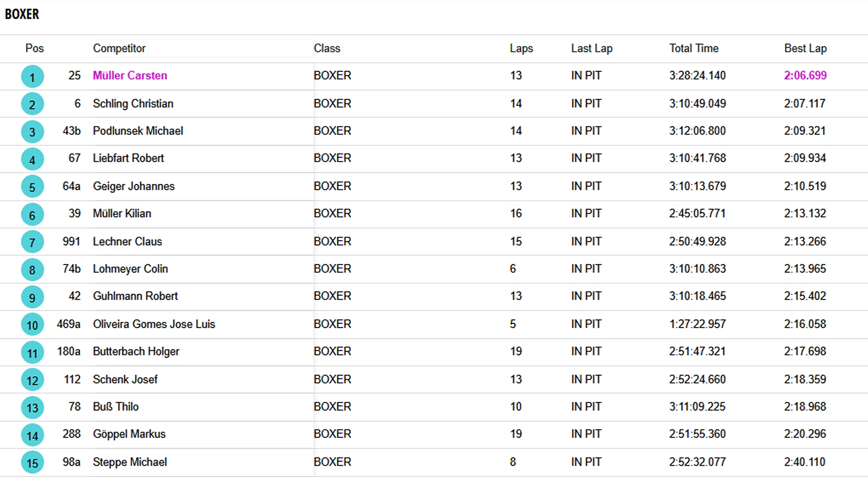
Task: Click the Class column header
Action: tap(327, 48)
